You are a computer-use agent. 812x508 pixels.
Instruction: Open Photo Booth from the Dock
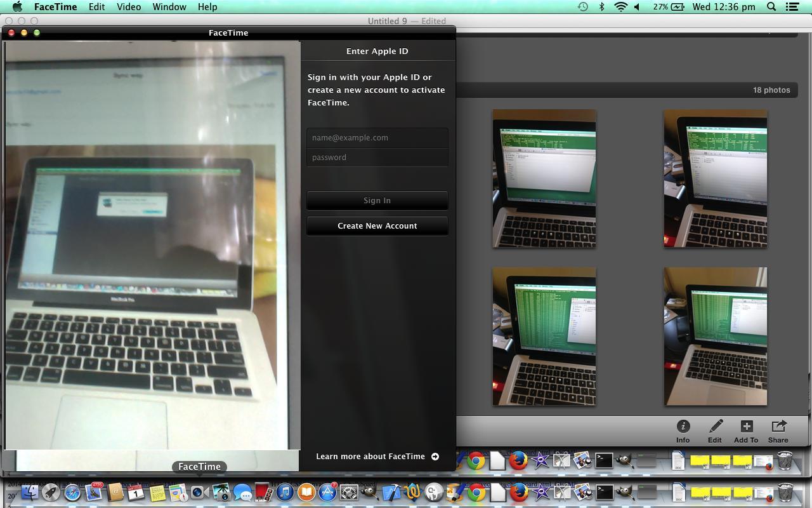tap(263, 493)
